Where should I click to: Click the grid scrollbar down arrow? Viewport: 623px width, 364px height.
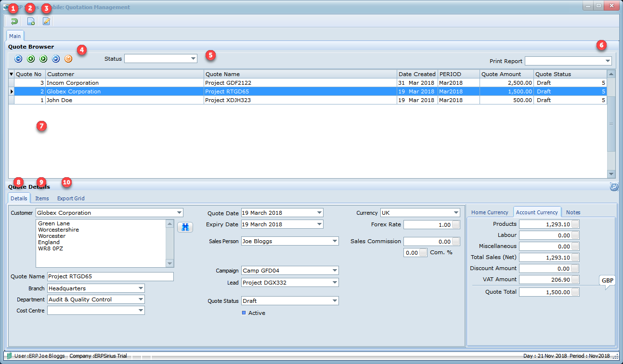(611, 174)
